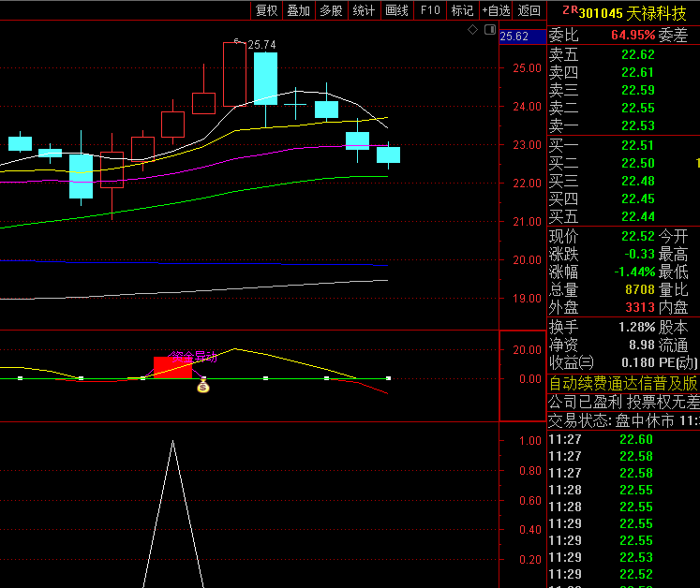Viewport: 700px width, 588px height.
Task: Add stock via +自选 button
Action: click(x=496, y=10)
